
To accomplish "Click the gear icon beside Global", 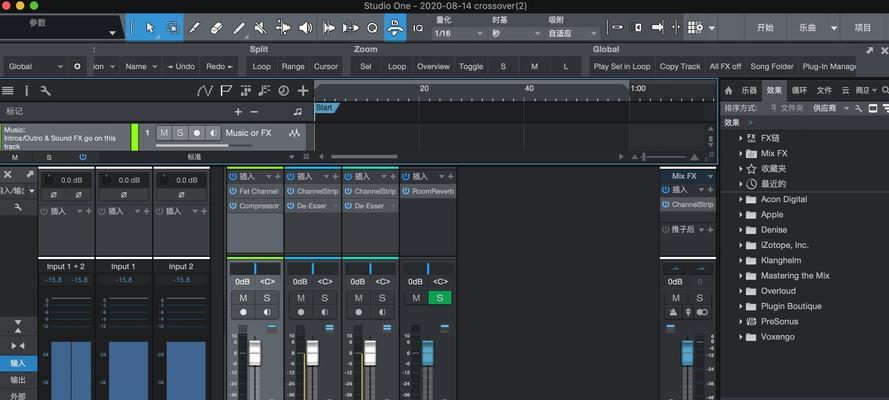I will (x=78, y=66).
